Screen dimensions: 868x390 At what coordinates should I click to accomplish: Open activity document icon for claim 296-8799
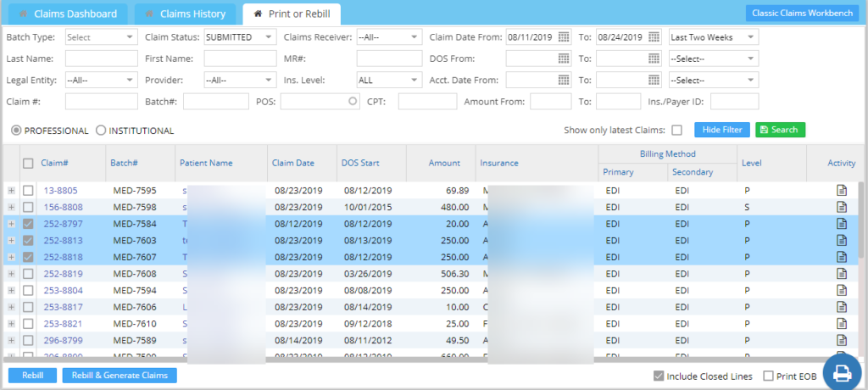pyautogui.click(x=842, y=340)
